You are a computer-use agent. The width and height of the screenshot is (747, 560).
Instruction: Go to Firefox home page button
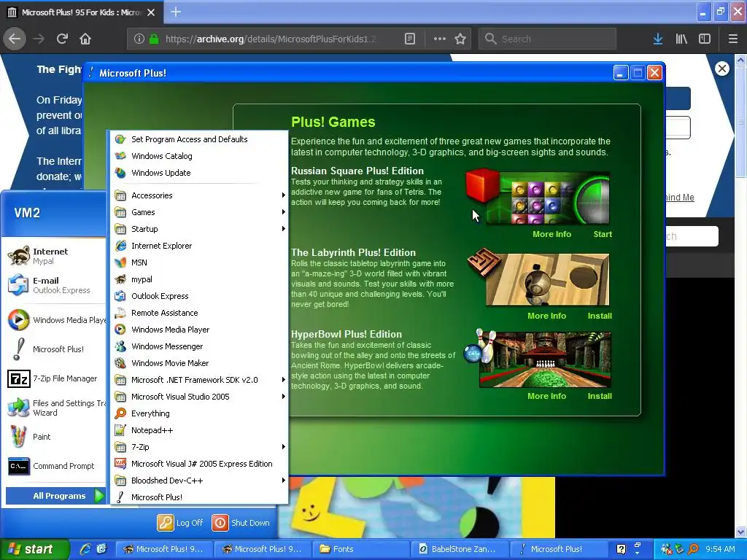[x=85, y=39]
